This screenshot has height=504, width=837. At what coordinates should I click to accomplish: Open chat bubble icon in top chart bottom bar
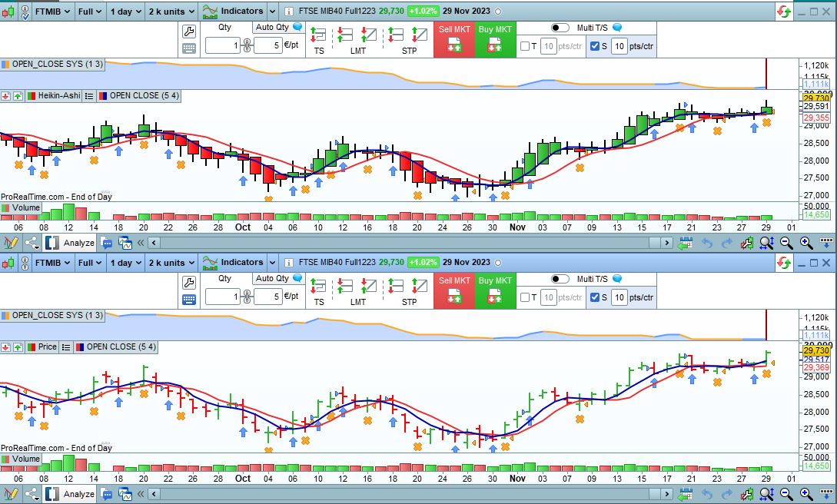107,244
